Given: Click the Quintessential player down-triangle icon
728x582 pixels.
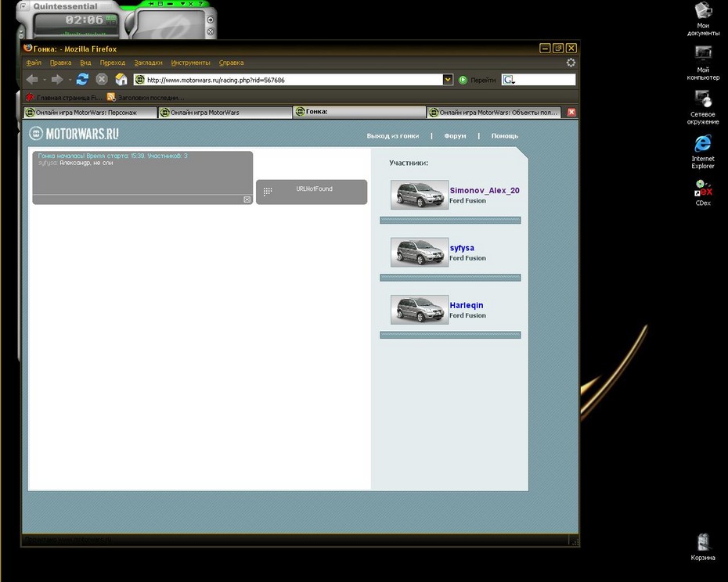Looking at the screenshot, I should click(182, 3).
